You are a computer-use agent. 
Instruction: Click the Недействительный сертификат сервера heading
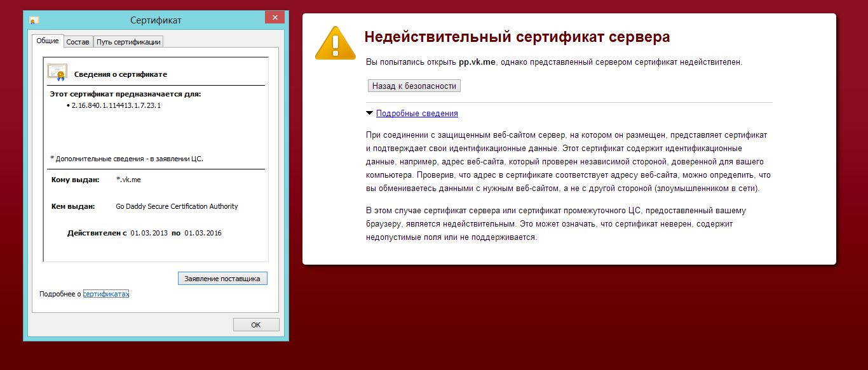517,37
